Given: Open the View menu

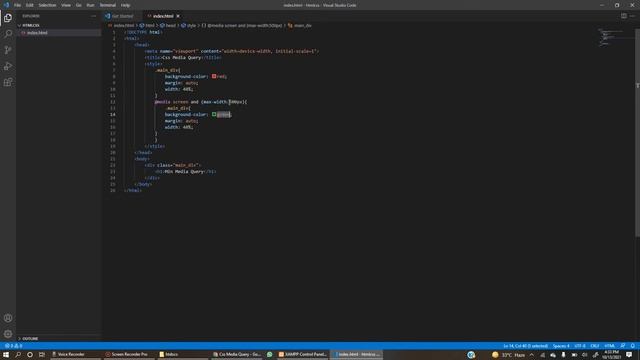Looking at the screenshot, I should 66,5.
